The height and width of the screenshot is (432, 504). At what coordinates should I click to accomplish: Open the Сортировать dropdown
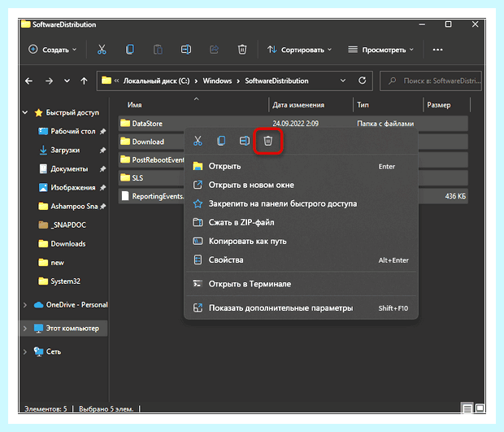299,50
